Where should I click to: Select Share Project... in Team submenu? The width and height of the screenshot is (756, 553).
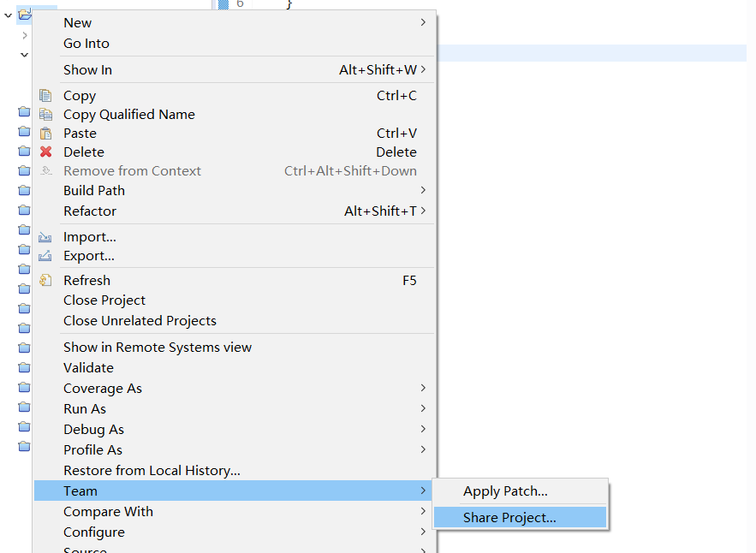pos(520,518)
